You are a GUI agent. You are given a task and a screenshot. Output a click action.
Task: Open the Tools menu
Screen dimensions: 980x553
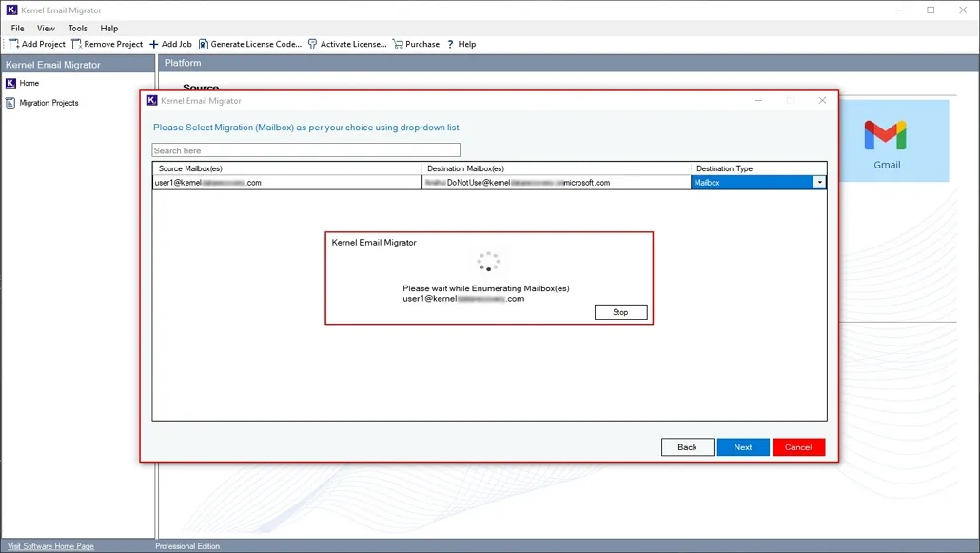click(x=77, y=28)
